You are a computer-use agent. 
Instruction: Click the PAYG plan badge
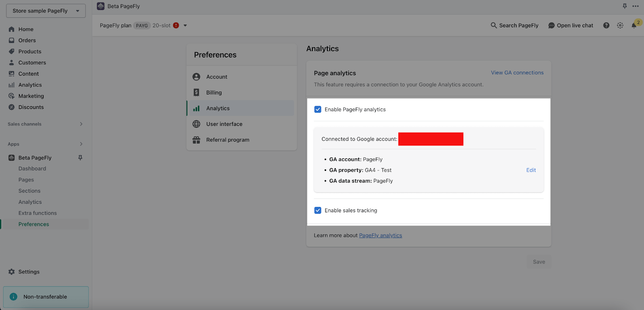(142, 25)
